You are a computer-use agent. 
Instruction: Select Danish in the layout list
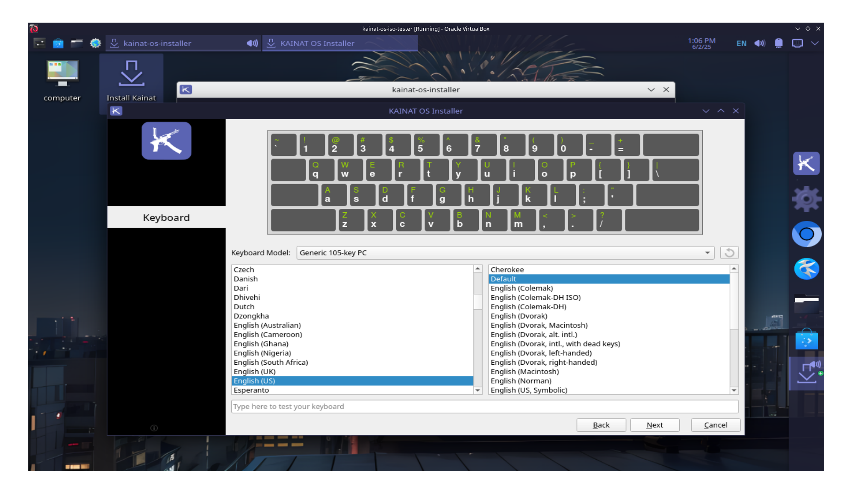click(x=352, y=279)
